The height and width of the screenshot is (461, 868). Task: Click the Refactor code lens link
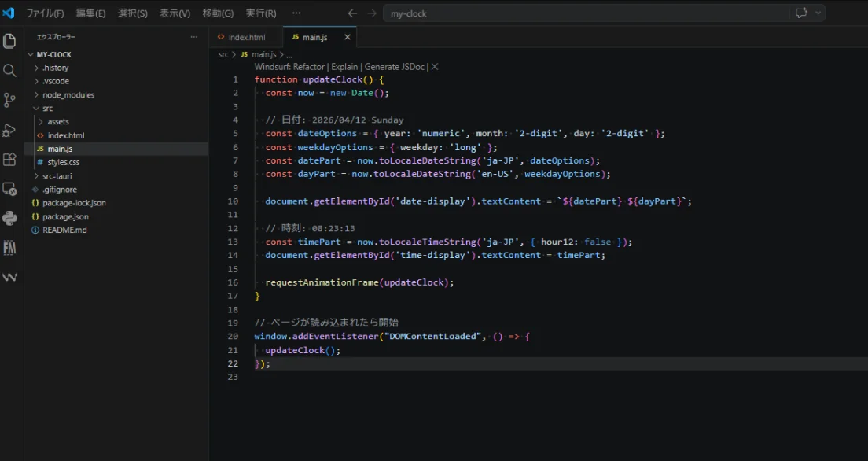308,67
